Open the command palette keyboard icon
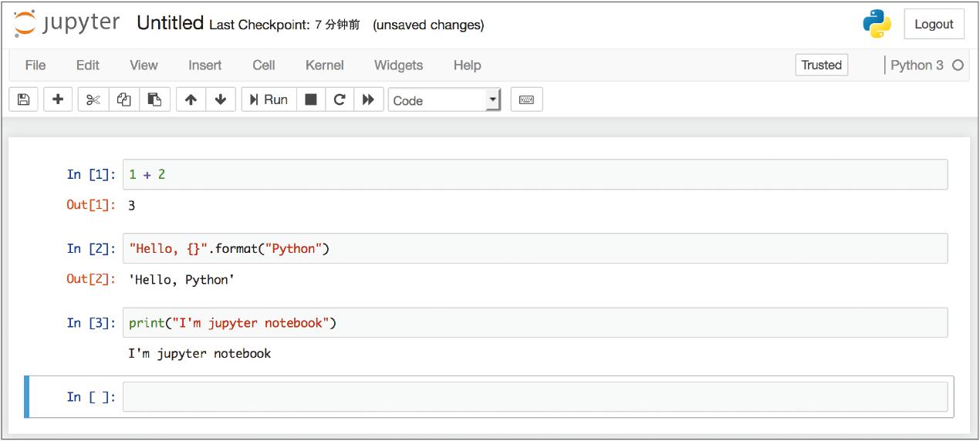The width and height of the screenshot is (980, 441). tap(526, 99)
